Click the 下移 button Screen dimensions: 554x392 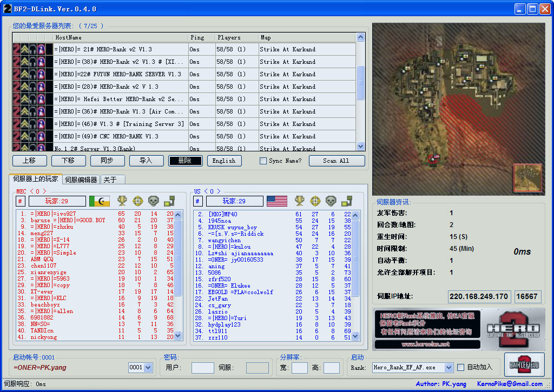coord(69,161)
